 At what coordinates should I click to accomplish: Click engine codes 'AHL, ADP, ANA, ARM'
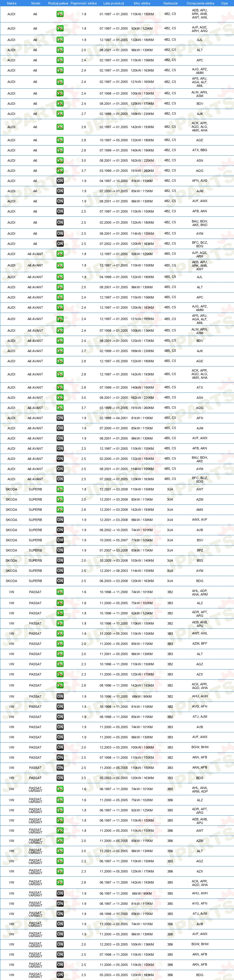[200, 593]
